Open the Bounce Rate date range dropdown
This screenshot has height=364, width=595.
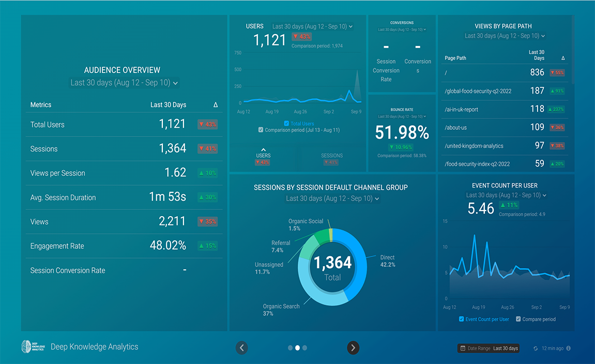coord(402,116)
